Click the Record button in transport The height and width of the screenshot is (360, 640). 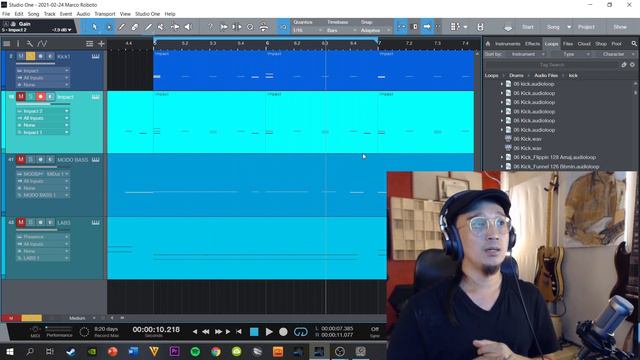(283, 332)
